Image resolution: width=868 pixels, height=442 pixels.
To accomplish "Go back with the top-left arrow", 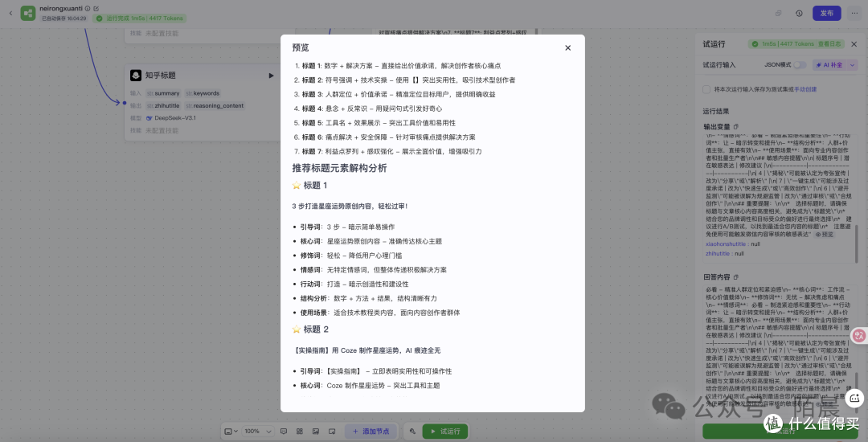I will click(10, 13).
